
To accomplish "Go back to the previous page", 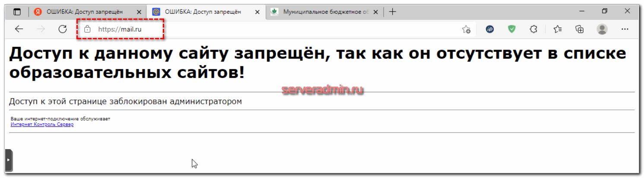I will 19,29.
